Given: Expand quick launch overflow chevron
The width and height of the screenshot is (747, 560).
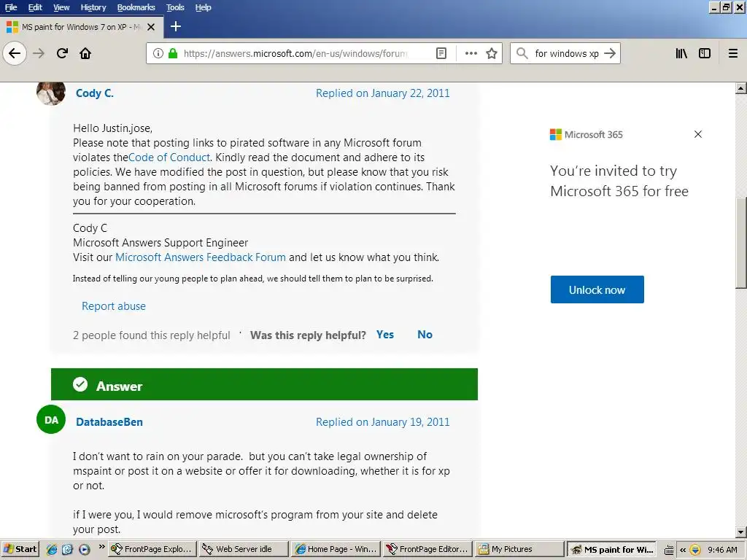Looking at the screenshot, I should (101, 547).
